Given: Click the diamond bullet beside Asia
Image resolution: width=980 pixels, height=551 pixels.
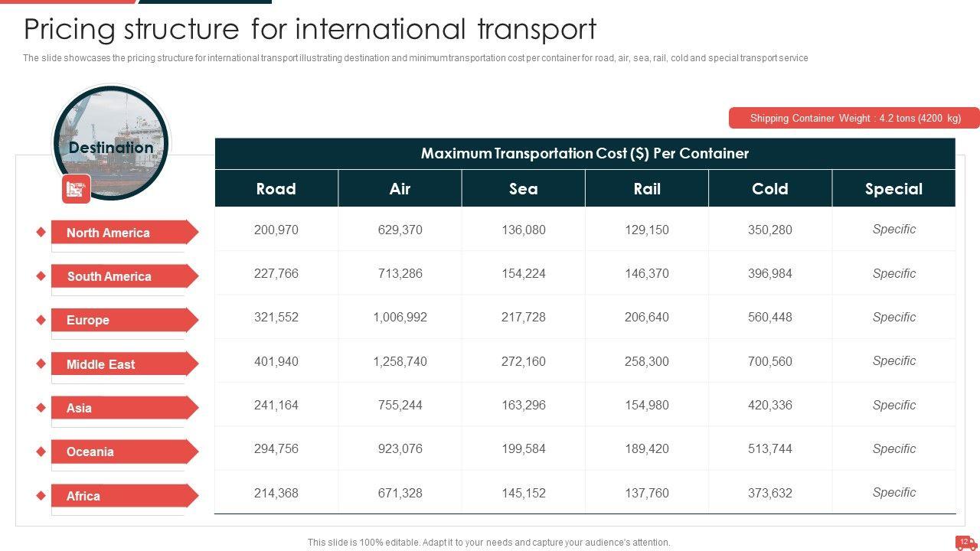Looking at the screenshot, I should click(41, 408).
